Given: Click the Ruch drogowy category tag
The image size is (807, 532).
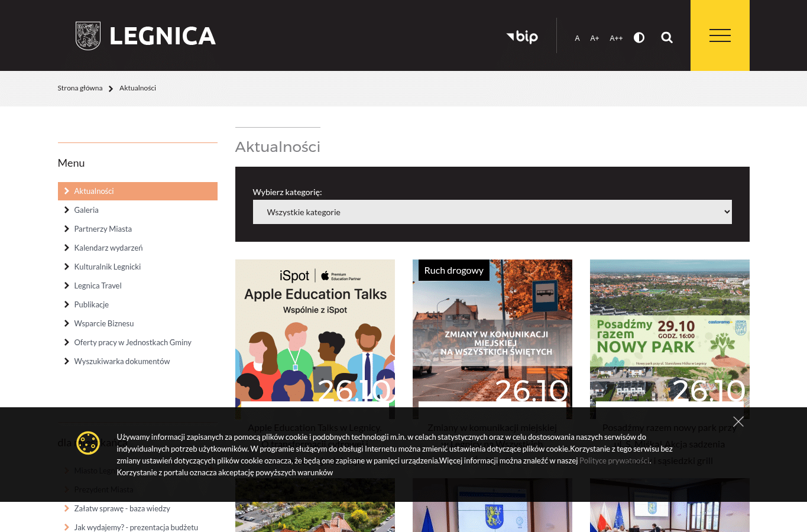Looking at the screenshot, I should [x=454, y=270].
